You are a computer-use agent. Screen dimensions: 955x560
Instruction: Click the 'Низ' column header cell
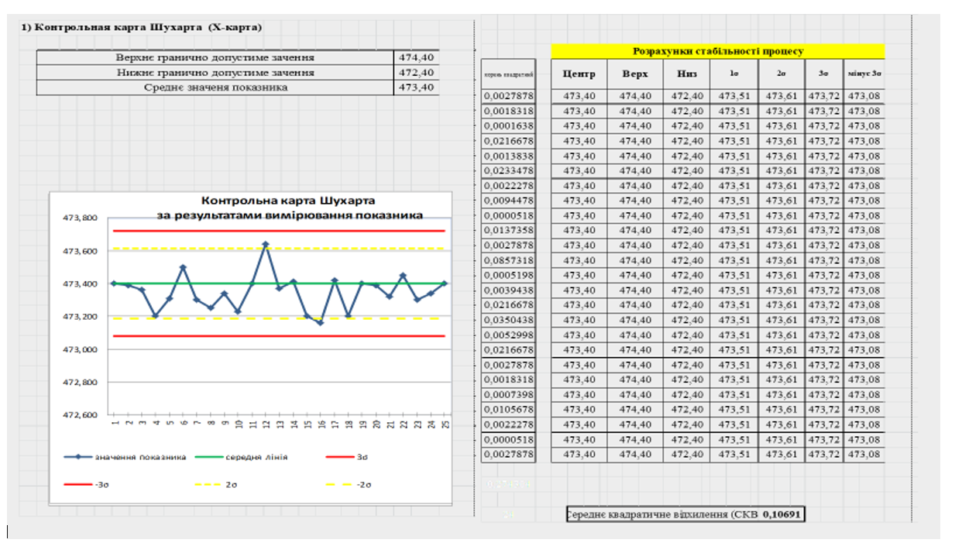pyautogui.click(x=686, y=74)
